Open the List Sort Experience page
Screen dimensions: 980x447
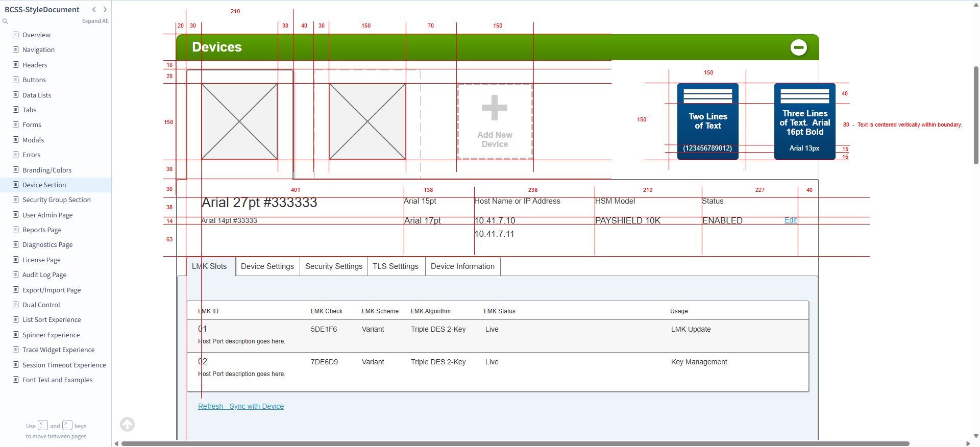[x=52, y=319]
